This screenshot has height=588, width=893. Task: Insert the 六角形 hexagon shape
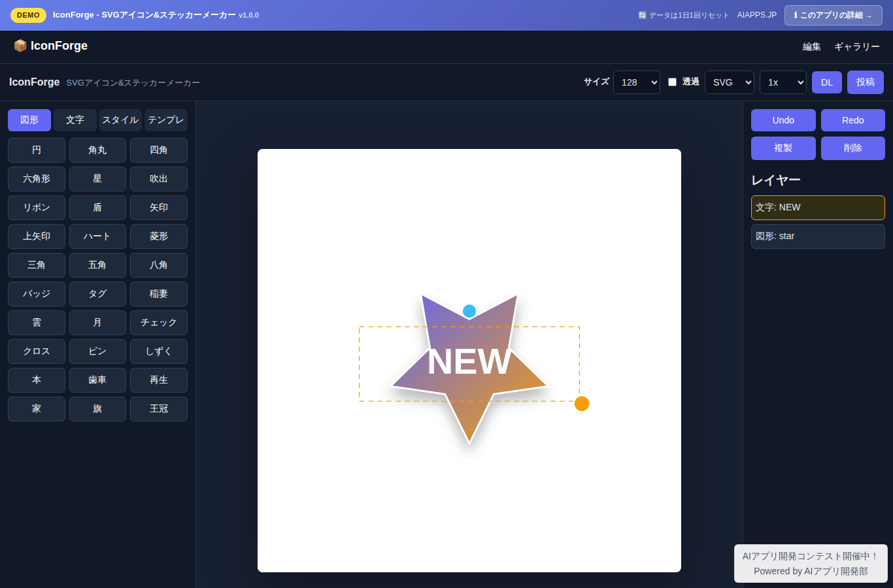coord(37,179)
